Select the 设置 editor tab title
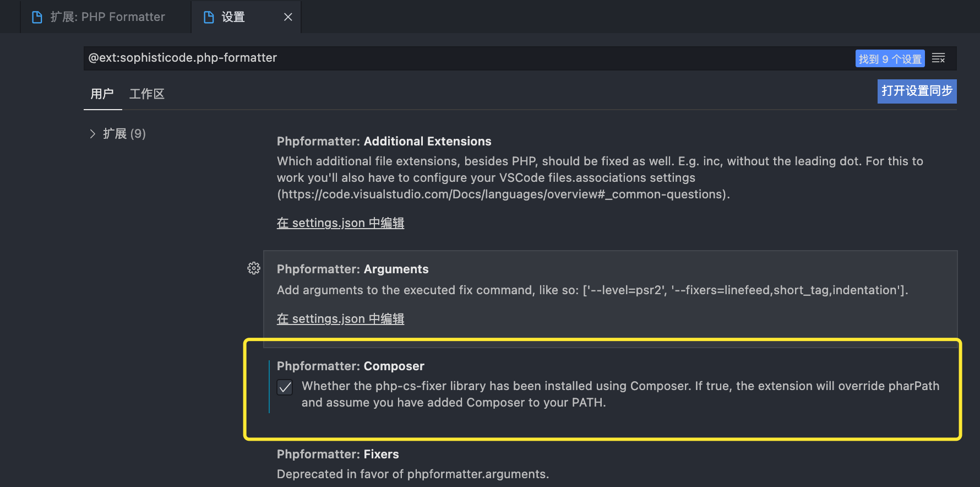The height and width of the screenshot is (487, 980). 233,17
